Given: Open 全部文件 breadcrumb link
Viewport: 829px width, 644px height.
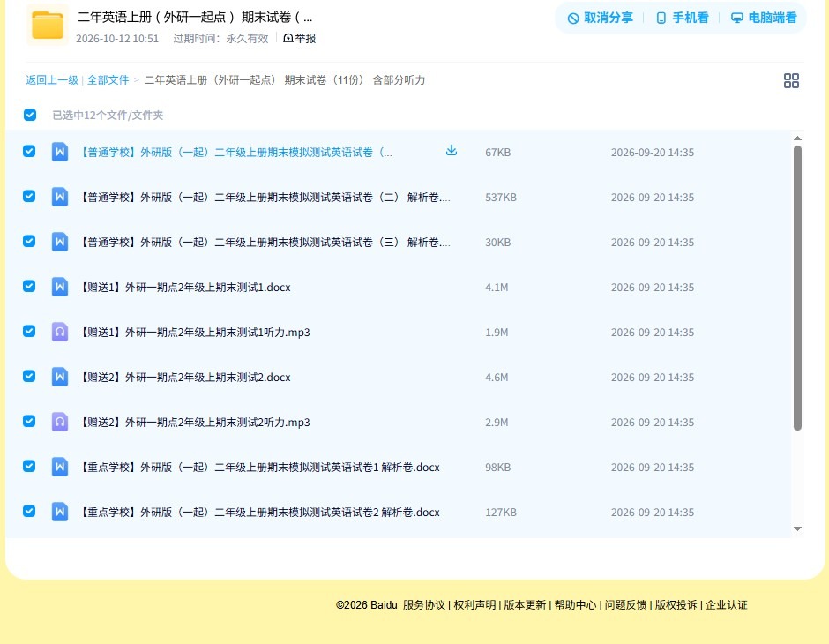Looking at the screenshot, I should [x=108, y=80].
